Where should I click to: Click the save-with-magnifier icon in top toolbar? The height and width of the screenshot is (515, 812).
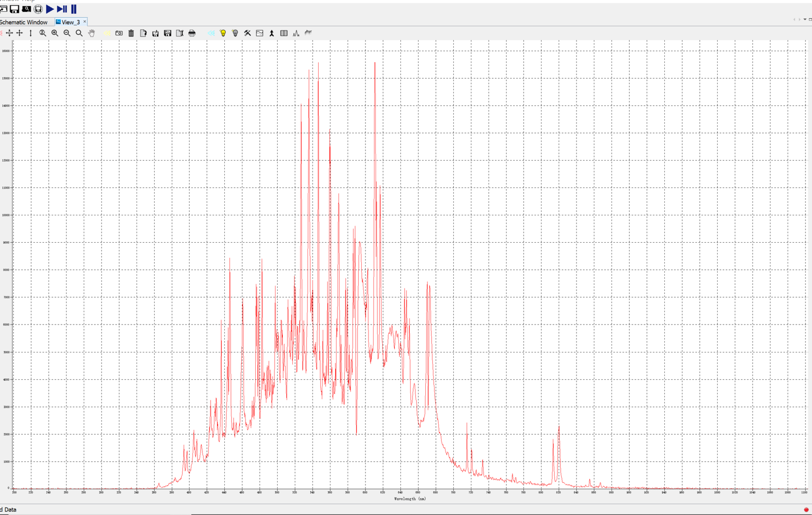click(x=26, y=9)
